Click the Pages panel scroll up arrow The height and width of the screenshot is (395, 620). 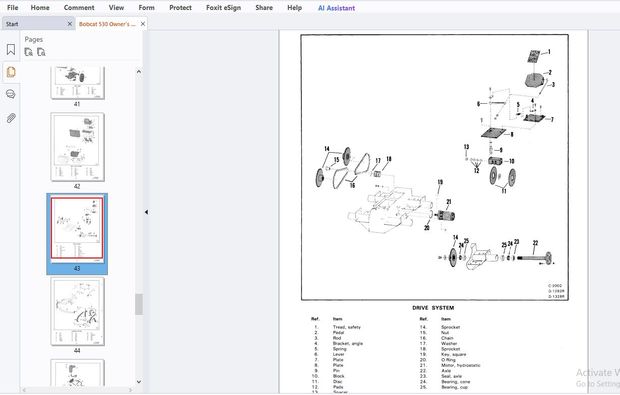[x=139, y=72]
